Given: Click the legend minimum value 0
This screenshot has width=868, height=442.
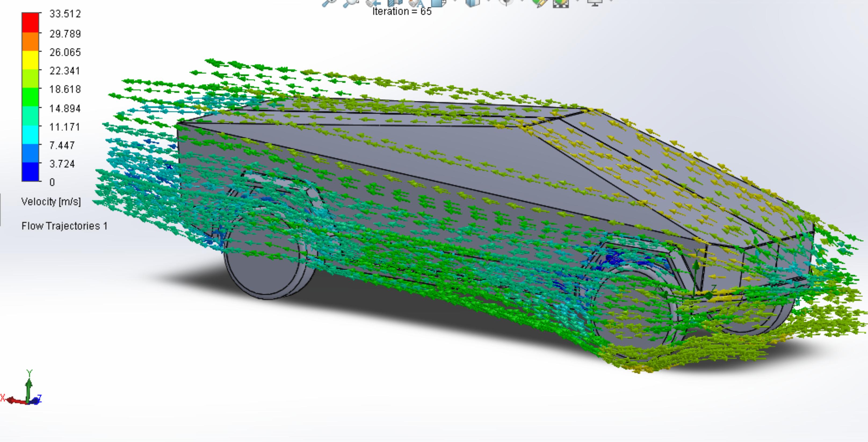Looking at the screenshot, I should [x=52, y=182].
